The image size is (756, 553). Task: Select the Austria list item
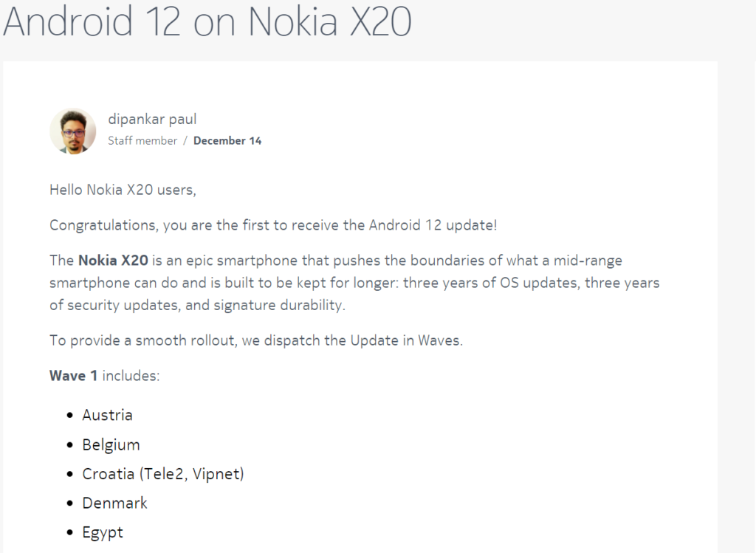[x=108, y=415]
